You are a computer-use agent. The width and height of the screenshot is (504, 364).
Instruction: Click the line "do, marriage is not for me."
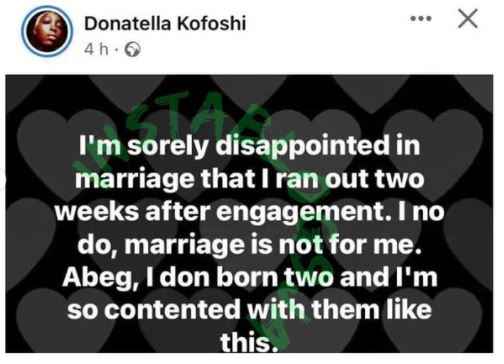(249, 245)
